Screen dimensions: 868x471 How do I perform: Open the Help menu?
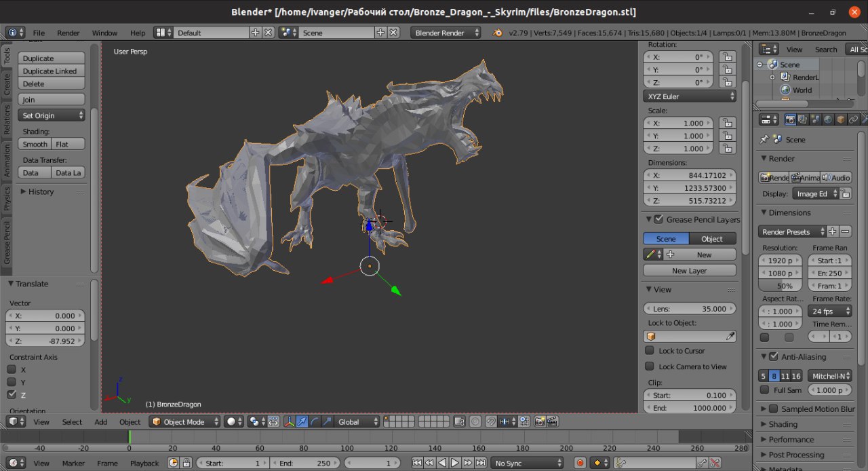[138, 33]
